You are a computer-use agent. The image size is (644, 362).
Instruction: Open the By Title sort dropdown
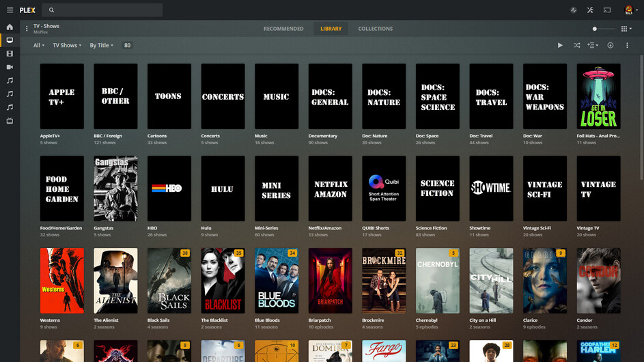(101, 45)
